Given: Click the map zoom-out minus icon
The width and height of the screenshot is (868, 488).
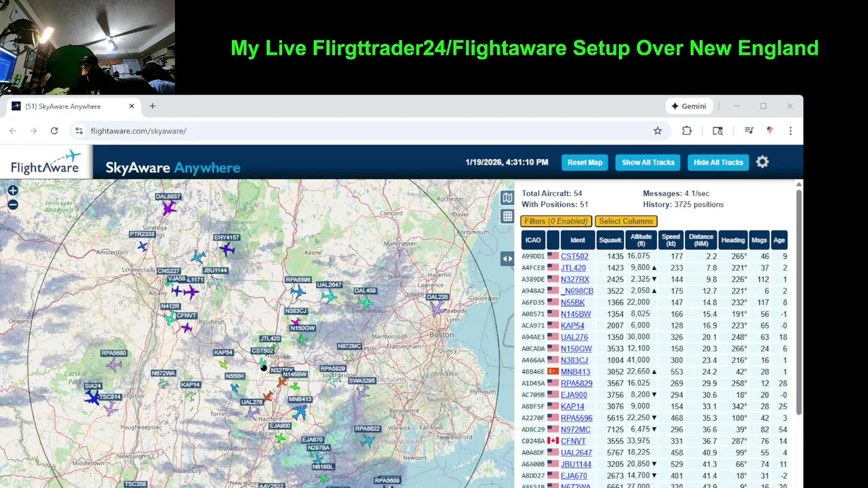Looking at the screenshot, I should coord(12,205).
